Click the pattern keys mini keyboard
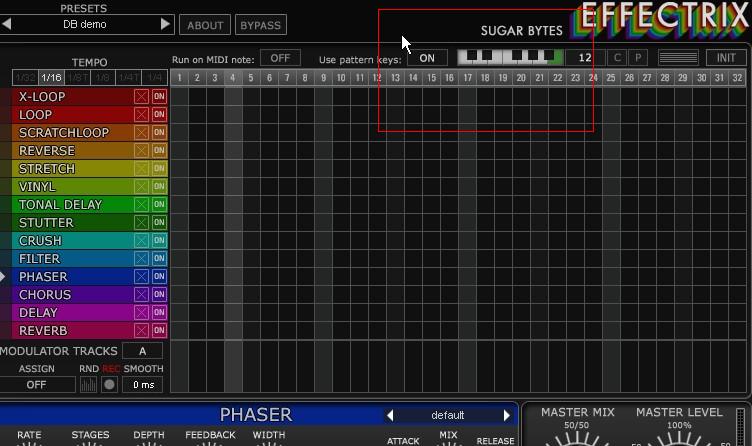This screenshot has width=752, height=446. (510, 58)
